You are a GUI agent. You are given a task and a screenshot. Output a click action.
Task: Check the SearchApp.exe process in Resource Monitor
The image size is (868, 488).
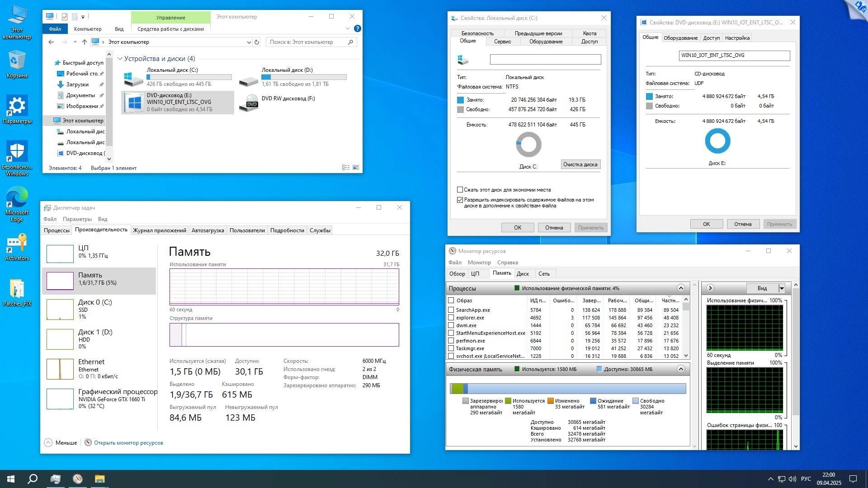[451, 310]
